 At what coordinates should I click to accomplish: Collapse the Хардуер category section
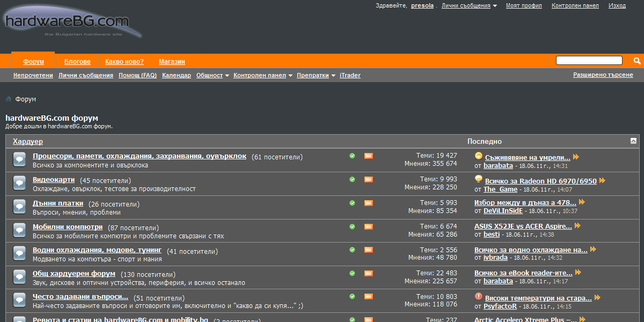pyautogui.click(x=633, y=141)
